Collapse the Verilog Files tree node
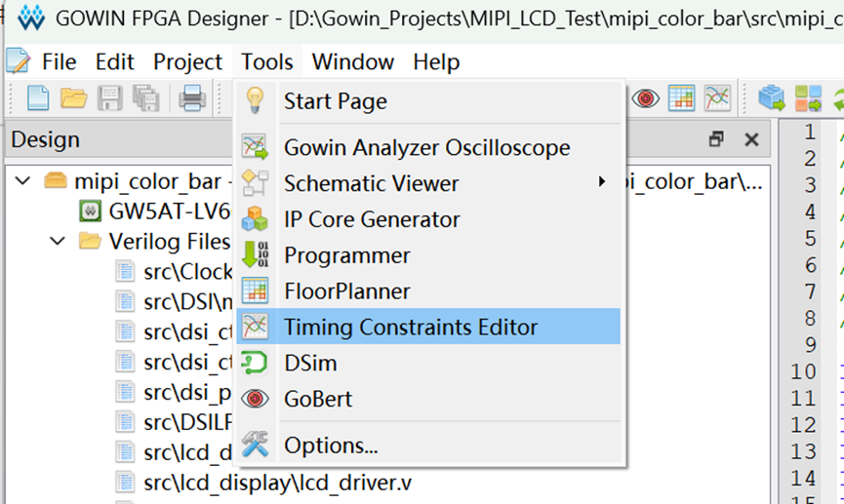Screen dimensions: 844x504 [57, 241]
